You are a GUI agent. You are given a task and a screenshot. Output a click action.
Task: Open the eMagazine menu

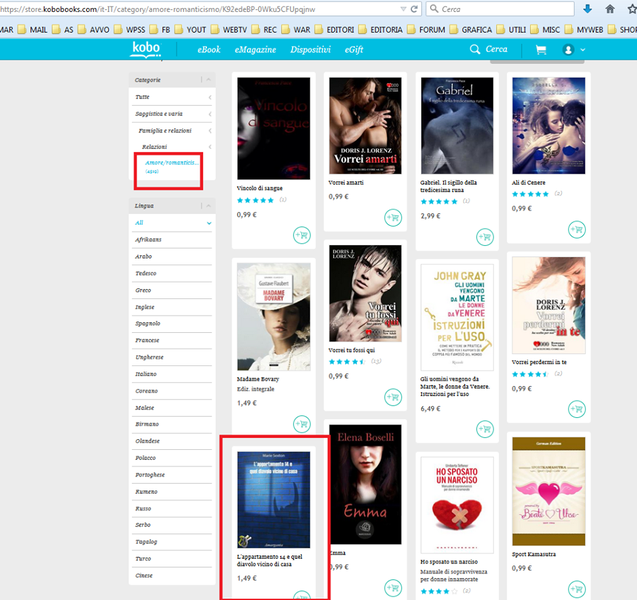point(255,50)
